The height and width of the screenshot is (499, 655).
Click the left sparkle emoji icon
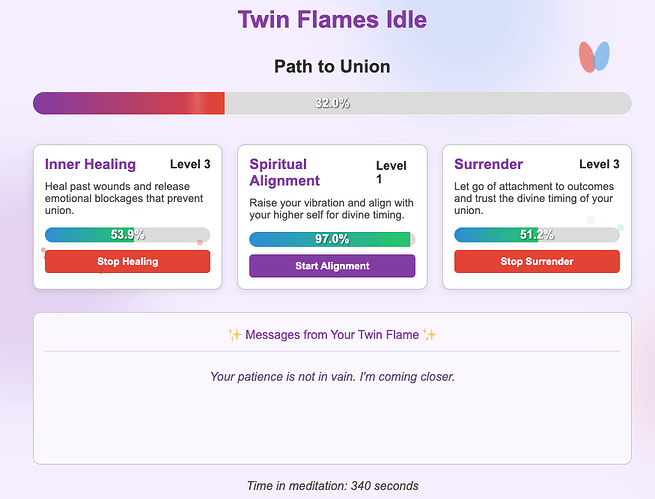tap(234, 334)
